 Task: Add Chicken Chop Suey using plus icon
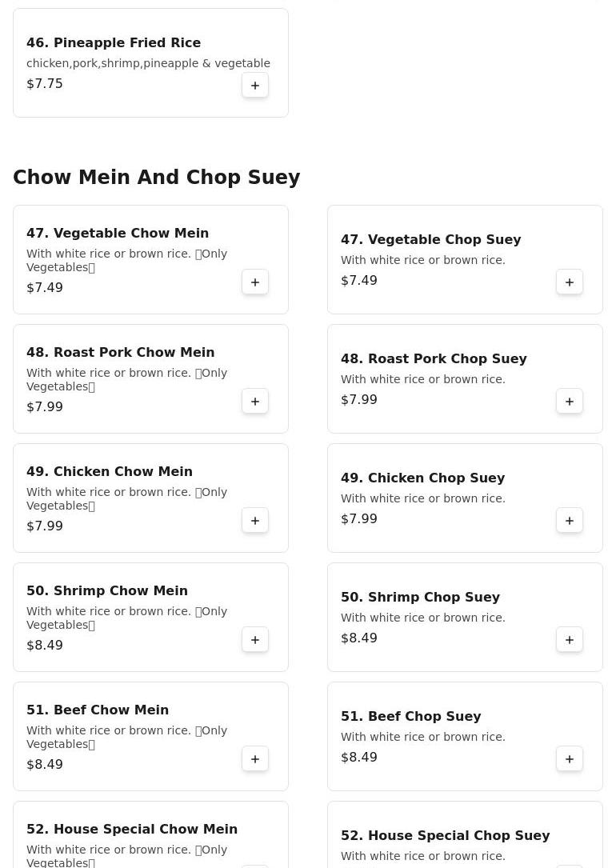click(x=570, y=520)
